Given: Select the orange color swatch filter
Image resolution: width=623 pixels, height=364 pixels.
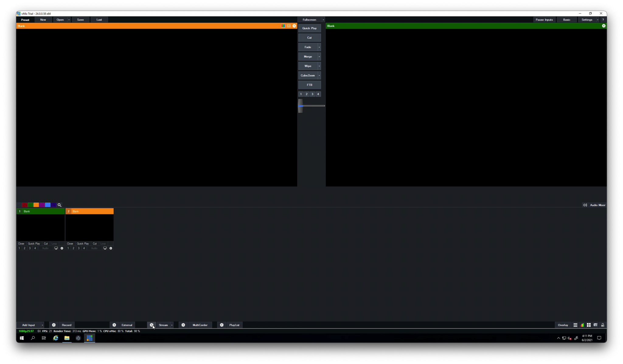Looking at the screenshot, I should pyautogui.click(x=36, y=205).
